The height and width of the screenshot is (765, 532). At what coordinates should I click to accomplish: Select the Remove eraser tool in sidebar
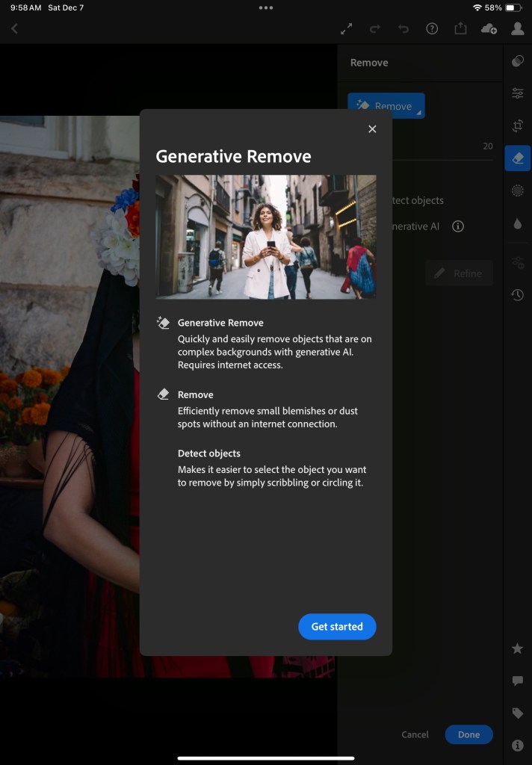[x=517, y=158]
